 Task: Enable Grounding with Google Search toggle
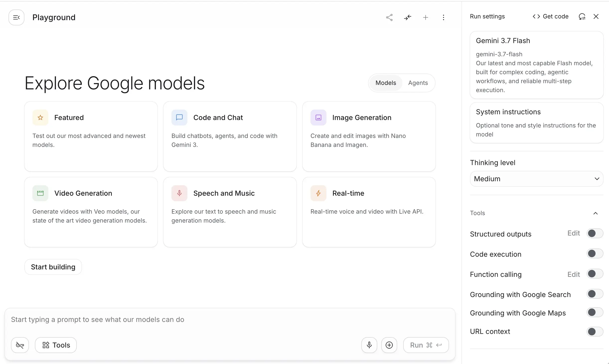595,294
